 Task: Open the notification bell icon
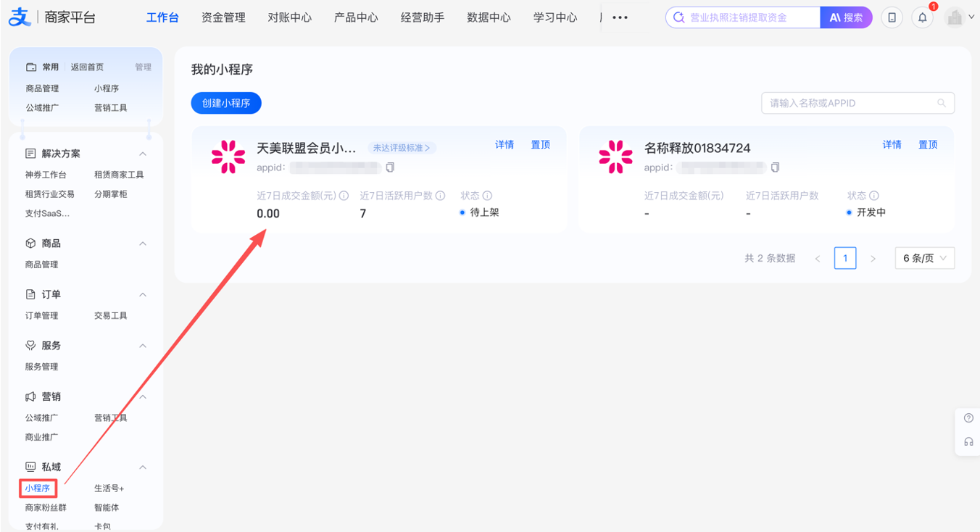(x=922, y=17)
